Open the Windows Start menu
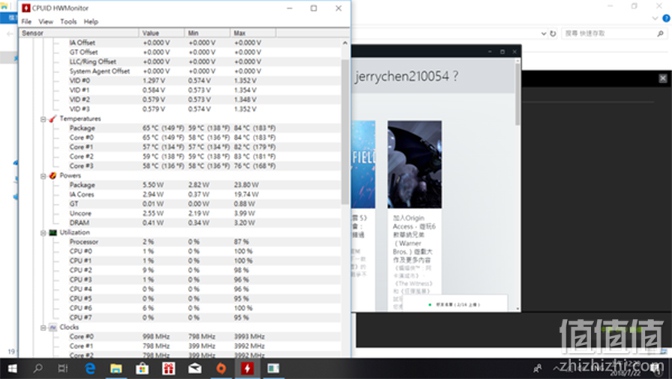 pyautogui.click(x=12, y=369)
